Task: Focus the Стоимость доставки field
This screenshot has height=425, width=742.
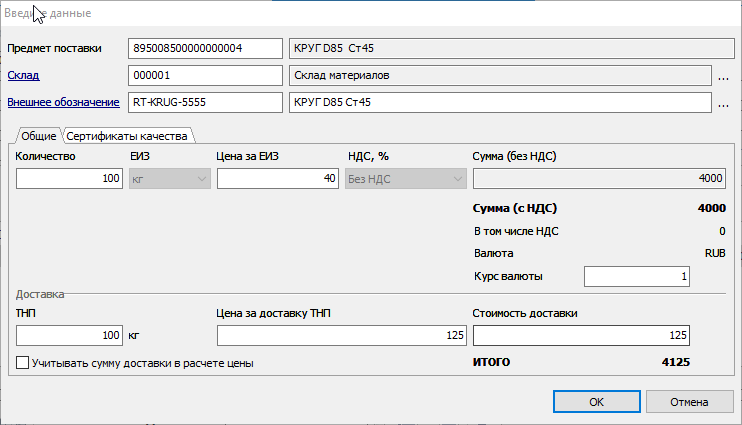Action: (x=581, y=335)
